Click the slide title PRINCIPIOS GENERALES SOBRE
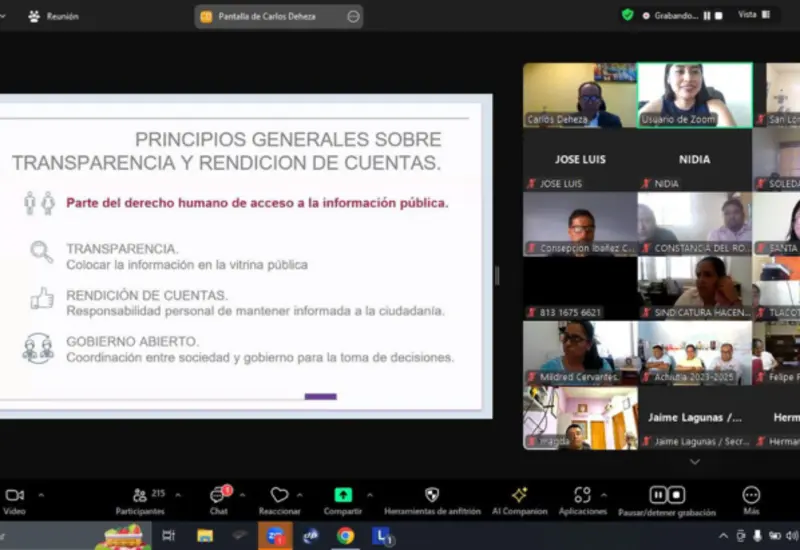Screen dimensions: 800x550 (288, 139)
